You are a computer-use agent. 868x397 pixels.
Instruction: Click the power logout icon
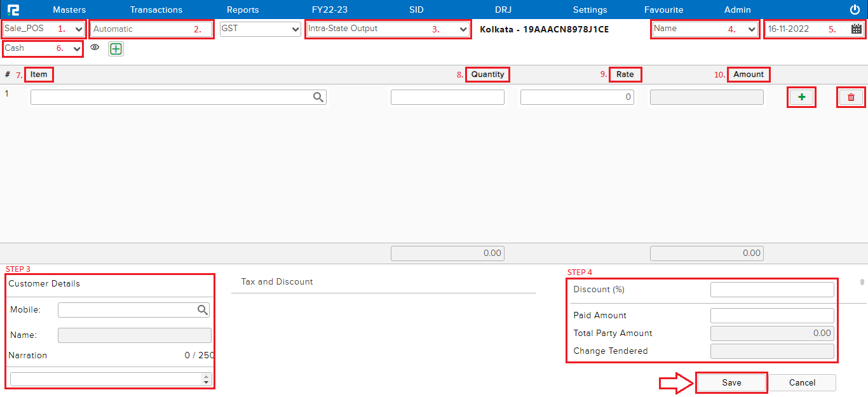coord(855,10)
